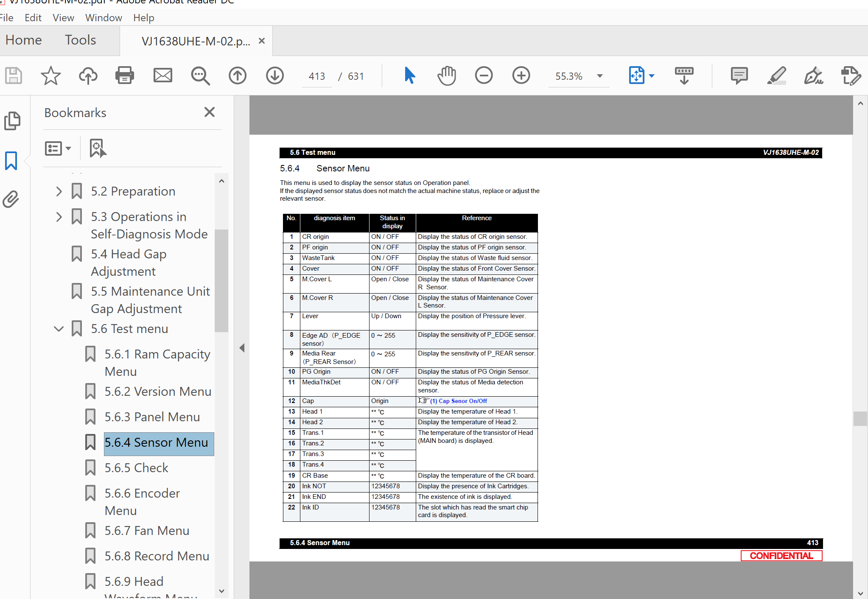Select the Highlight text pen tool

(776, 76)
